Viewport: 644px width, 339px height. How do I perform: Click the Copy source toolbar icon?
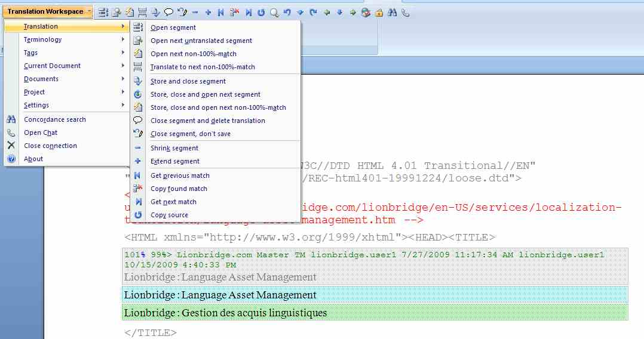click(x=261, y=13)
